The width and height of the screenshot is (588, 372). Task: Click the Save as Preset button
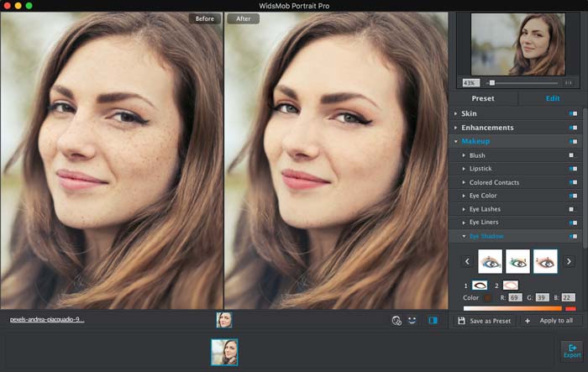[483, 321]
